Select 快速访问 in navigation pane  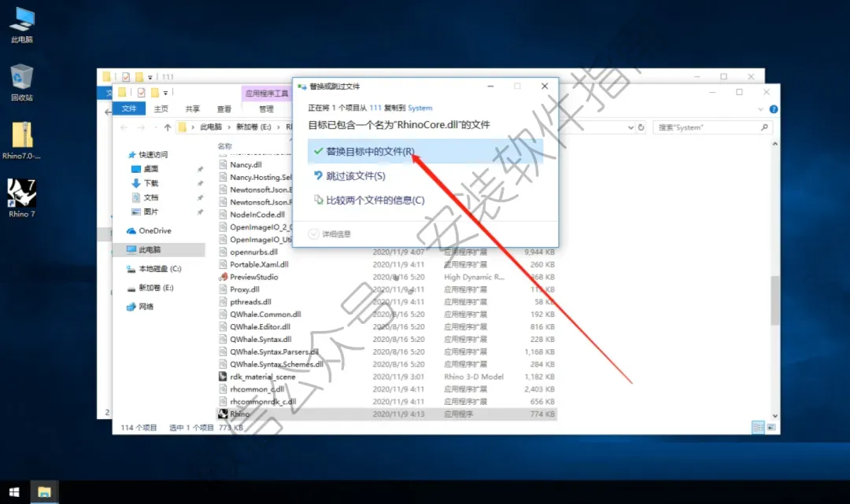click(147, 155)
